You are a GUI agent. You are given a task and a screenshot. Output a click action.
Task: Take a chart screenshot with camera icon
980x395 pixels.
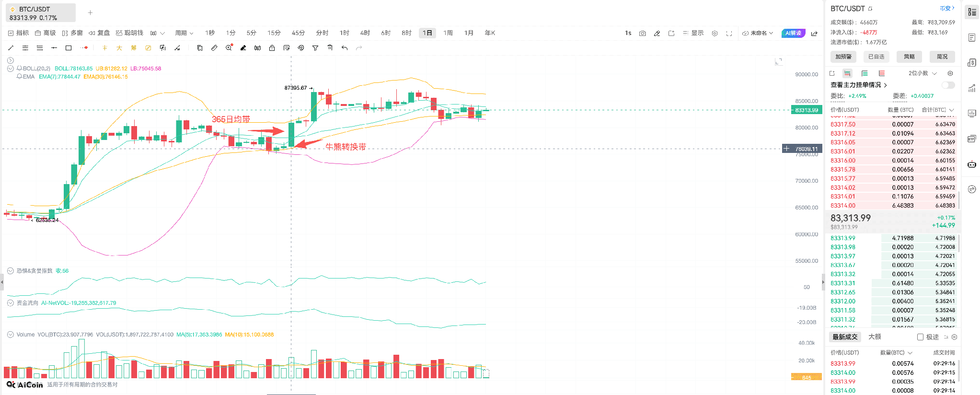[643, 33]
